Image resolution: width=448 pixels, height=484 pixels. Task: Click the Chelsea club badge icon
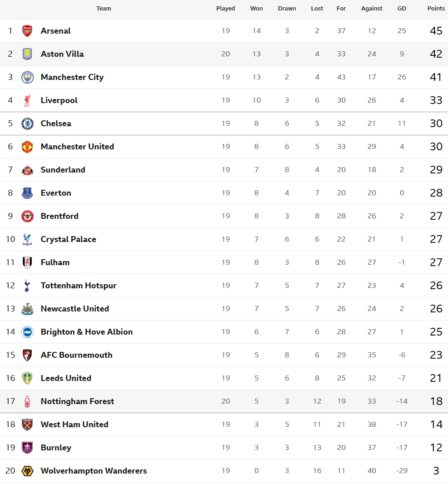pos(27,123)
